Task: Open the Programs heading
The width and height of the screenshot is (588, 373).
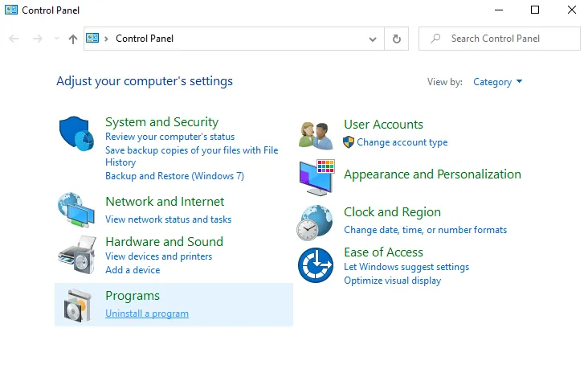Action: (133, 296)
